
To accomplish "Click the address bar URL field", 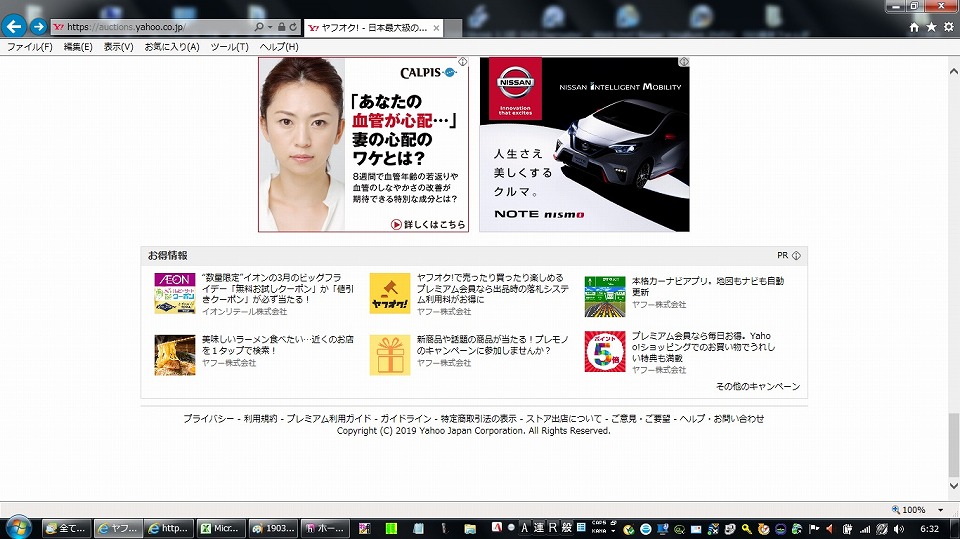I will (x=155, y=27).
